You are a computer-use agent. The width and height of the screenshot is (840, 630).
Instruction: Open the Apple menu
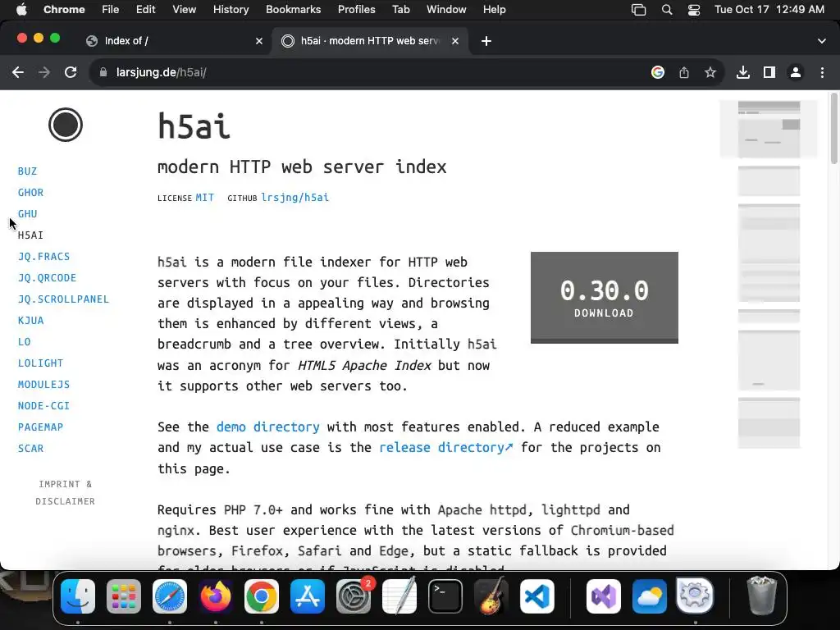pos(21,10)
